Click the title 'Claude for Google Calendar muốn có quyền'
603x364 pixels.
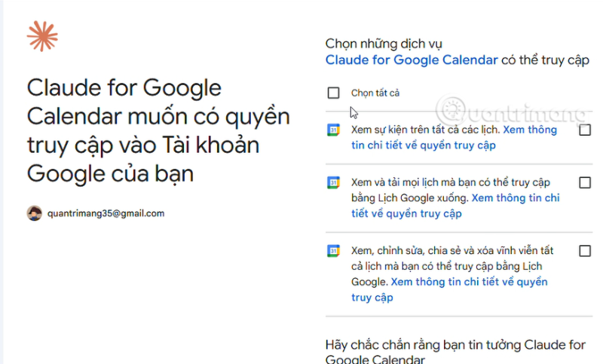coord(158,130)
